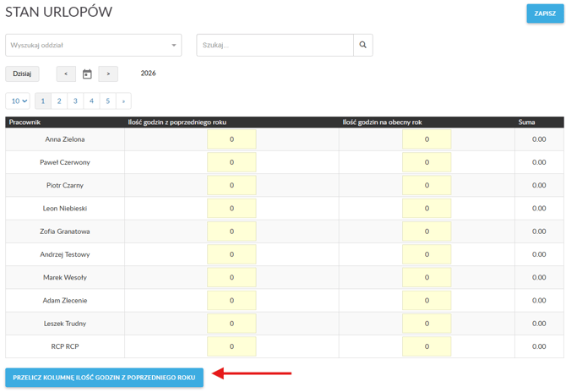Click next pages double-arrow in pagination
Image resolution: width=566 pixels, height=392 pixels.
coord(124,101)
